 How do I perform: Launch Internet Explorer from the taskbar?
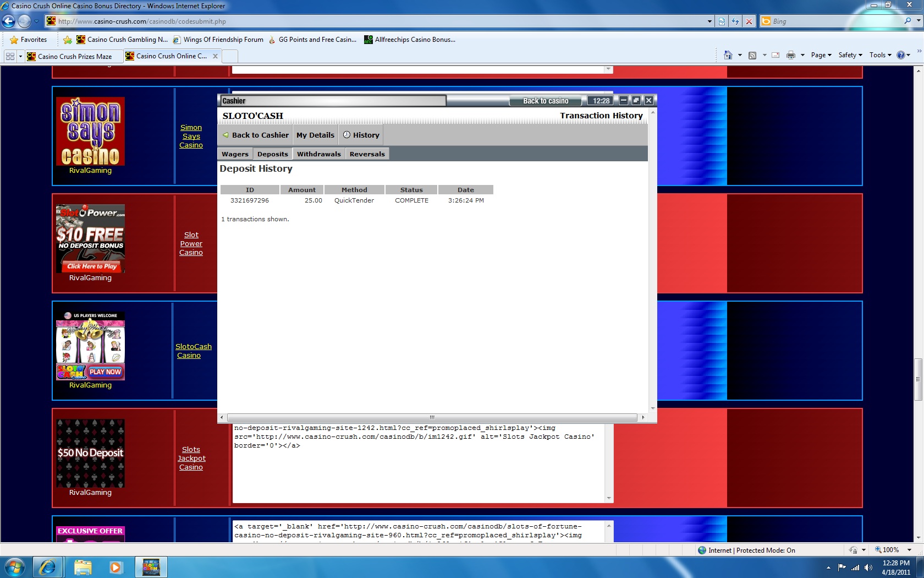48,567
